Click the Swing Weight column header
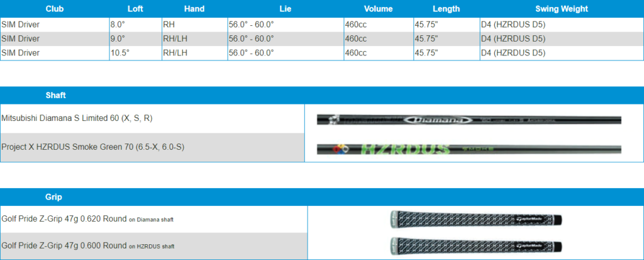 click(562, 9)
